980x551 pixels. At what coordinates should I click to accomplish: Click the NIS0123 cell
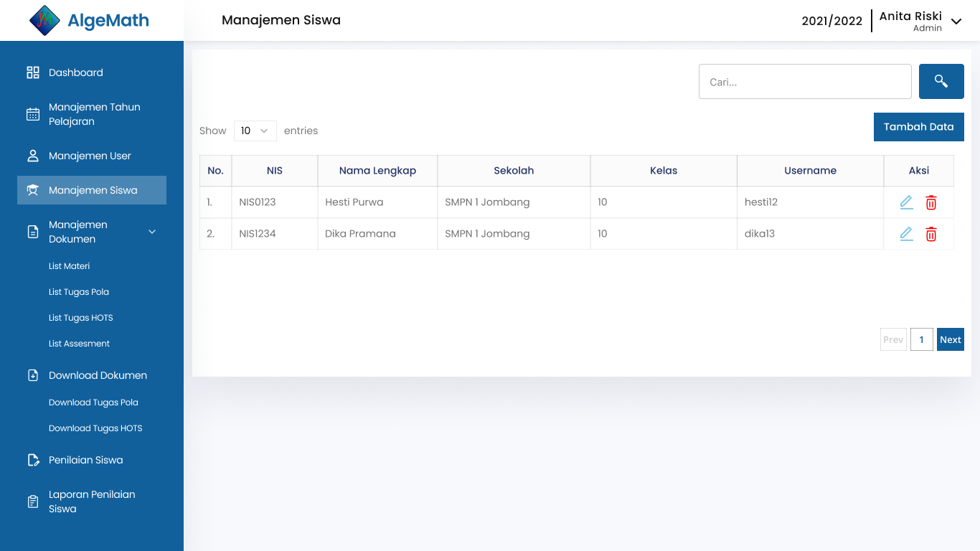coord(275,202)
